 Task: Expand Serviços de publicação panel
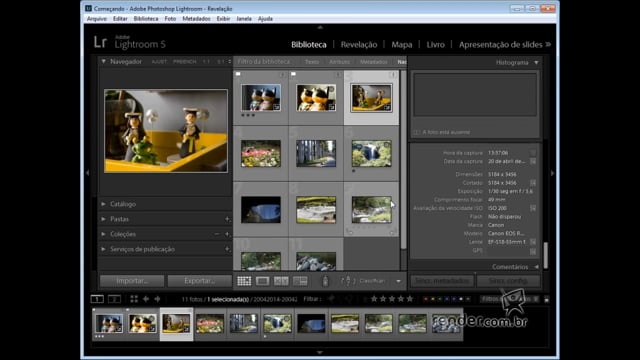103,249
